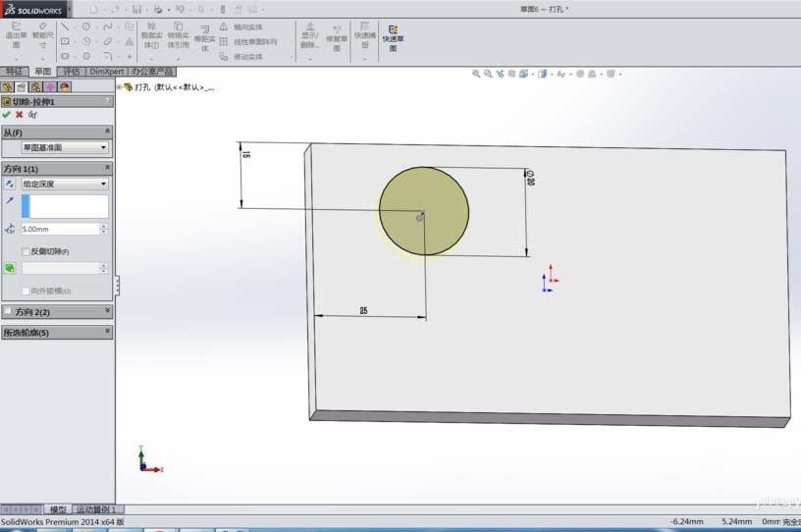Image resolution: width=801 pixels, height=532 pixels.
Task: Select the Polygon sketch tool
Action: click(x=86, y=56)
